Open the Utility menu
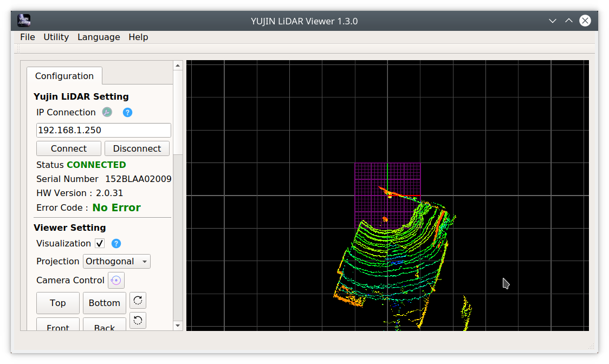The height and width of the screenshot is (364, 609). pos(56,37)
